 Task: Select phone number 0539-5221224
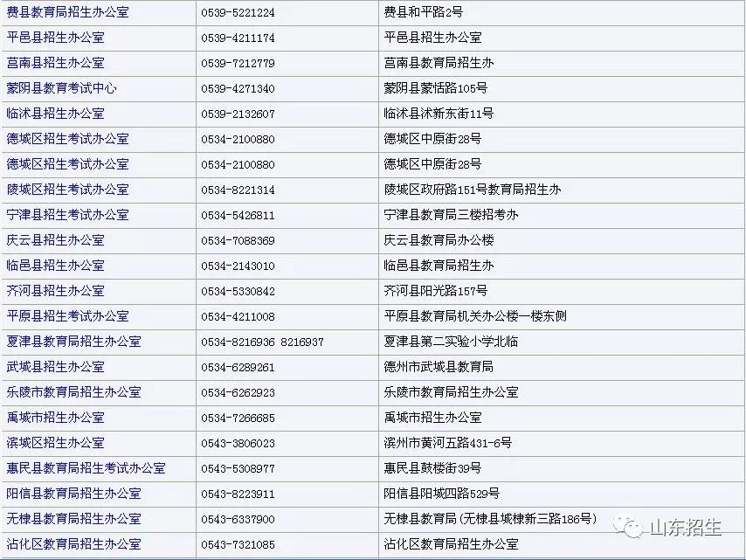click(x=238, y=13)
